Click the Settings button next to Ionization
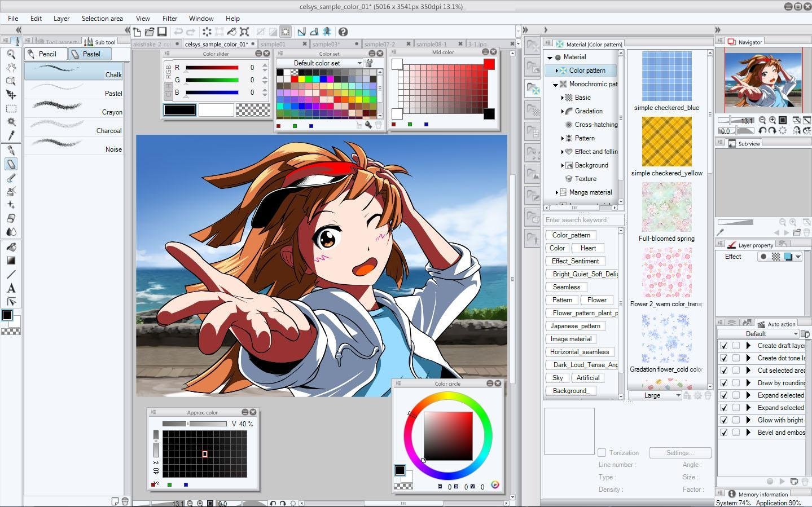Image resolution: width=812 pixels, height=507 pixels. click(x=679, y=452)
